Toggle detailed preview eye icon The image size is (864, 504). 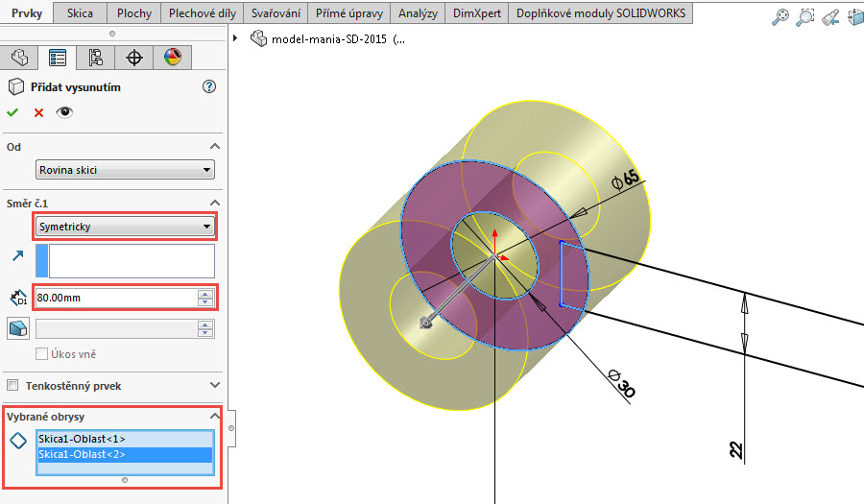pos(64,112)
